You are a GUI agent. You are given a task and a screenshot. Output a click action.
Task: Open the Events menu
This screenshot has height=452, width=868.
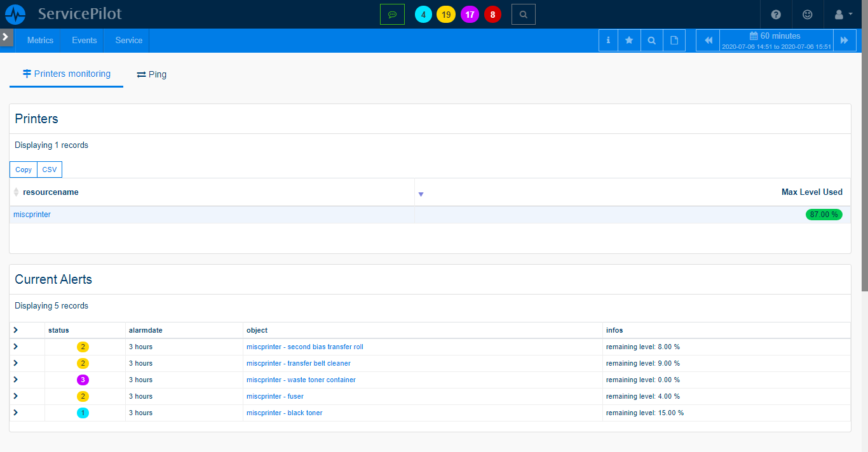click(x=84, y=41)
